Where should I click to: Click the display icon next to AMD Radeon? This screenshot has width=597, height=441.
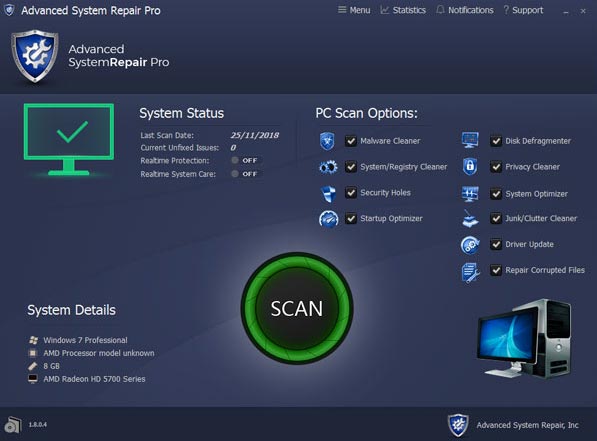tap(33, 379)
